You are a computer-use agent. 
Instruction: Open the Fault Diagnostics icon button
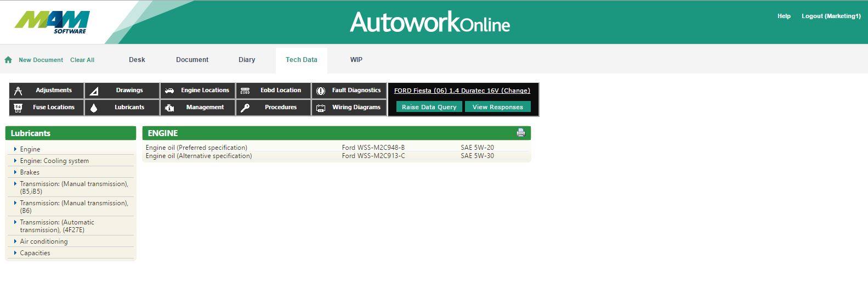321,91
